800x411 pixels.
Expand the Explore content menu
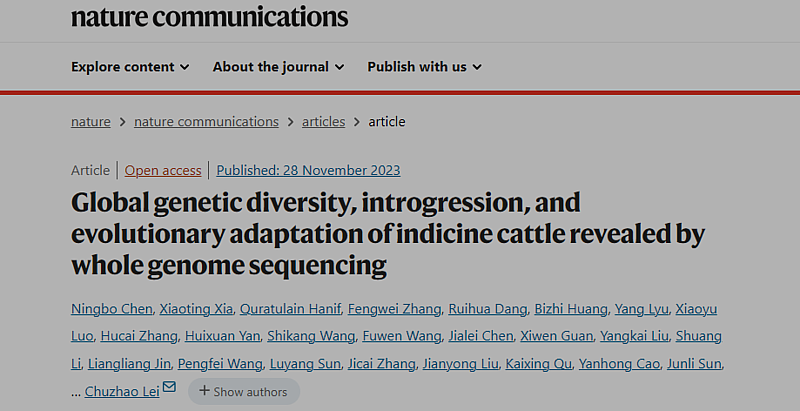click(130, 67)
